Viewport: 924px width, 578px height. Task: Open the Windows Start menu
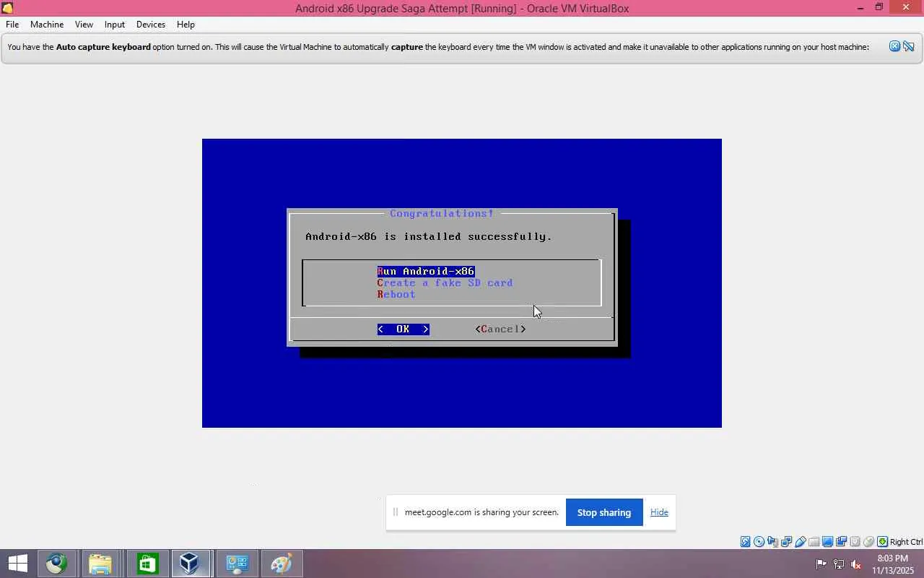coord(18,564)
